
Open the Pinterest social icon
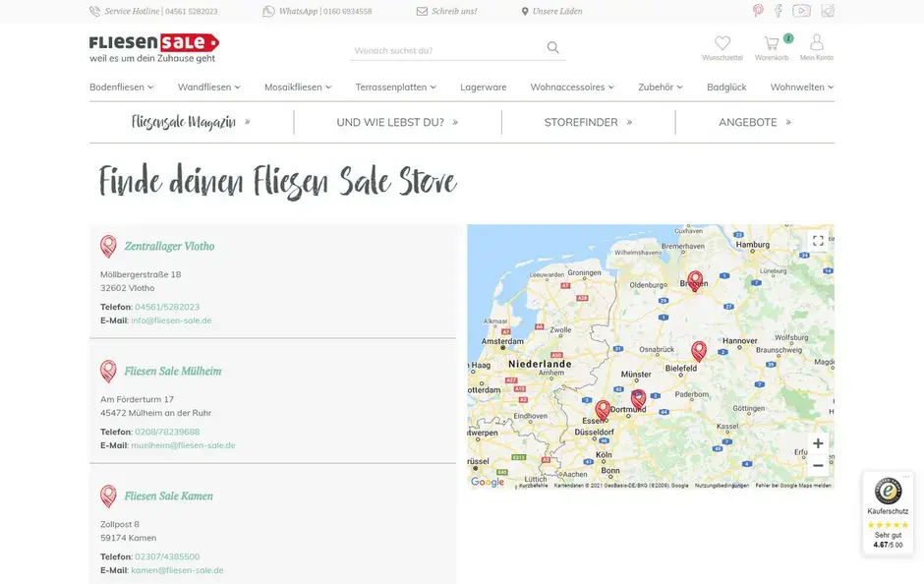point(756,9)
